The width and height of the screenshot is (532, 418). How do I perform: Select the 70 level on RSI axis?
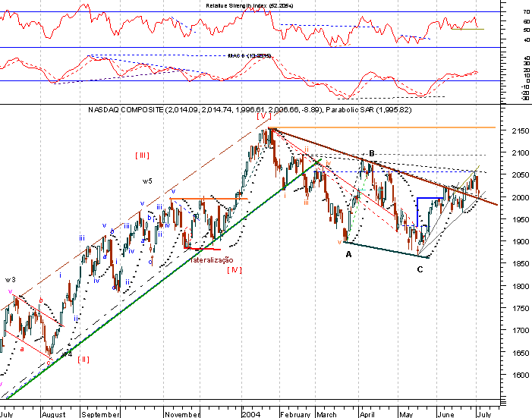[x=526, y=12]
